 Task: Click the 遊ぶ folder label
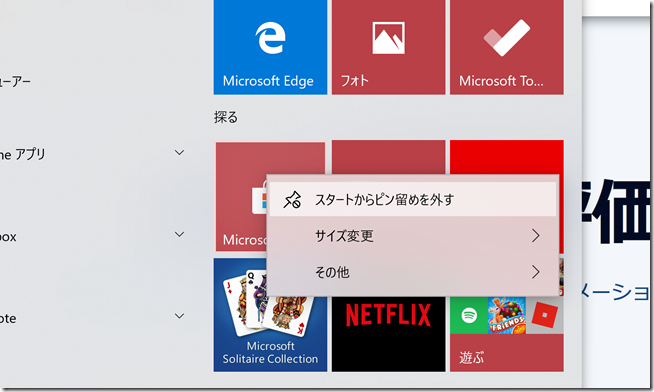(471, 357)
